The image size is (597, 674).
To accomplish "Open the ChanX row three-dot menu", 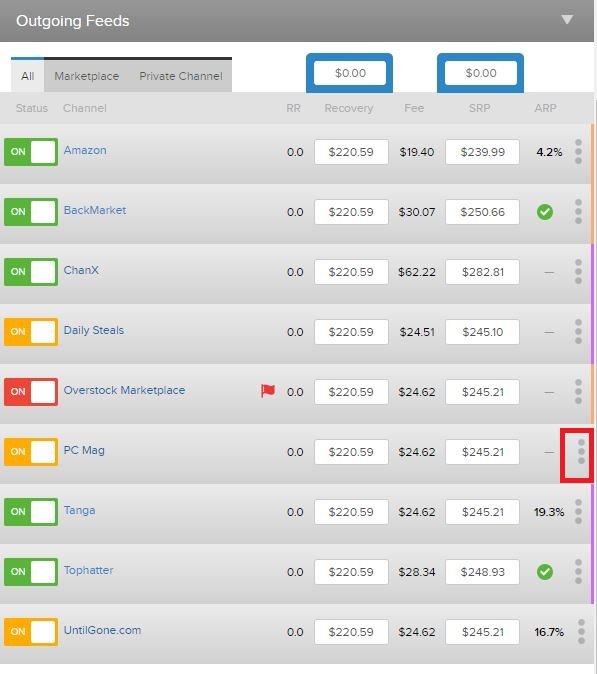I will pyautogui.click(x=578, y=272).
